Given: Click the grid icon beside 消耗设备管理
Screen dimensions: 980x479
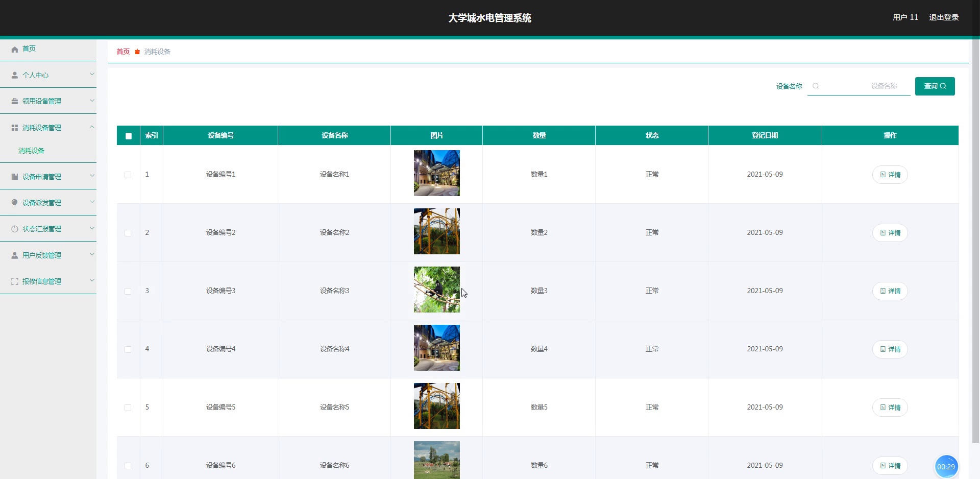Looking at the screenshot, I should point(15,128).
